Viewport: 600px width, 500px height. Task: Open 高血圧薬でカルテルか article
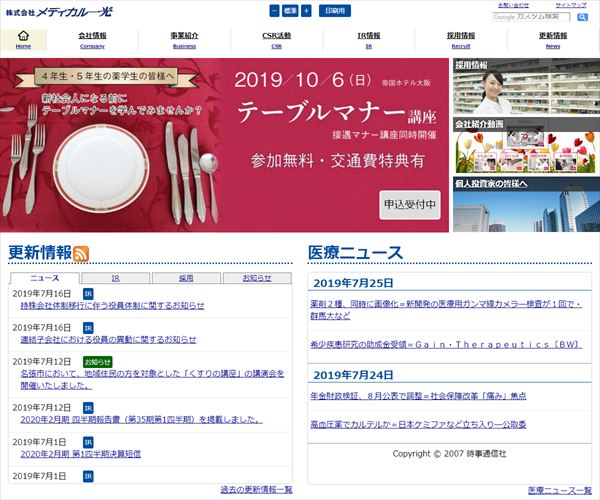click(x=418, y=425)
